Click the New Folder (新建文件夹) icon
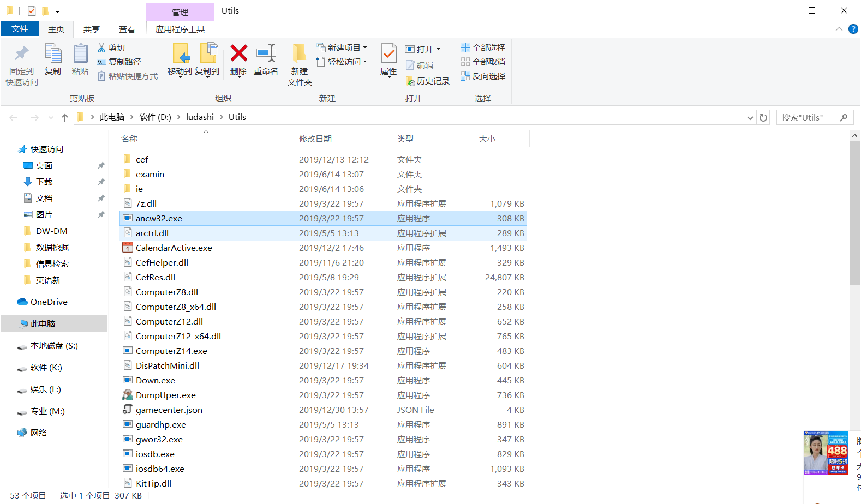This screenshot has width=861, height=504. point(299,53)
